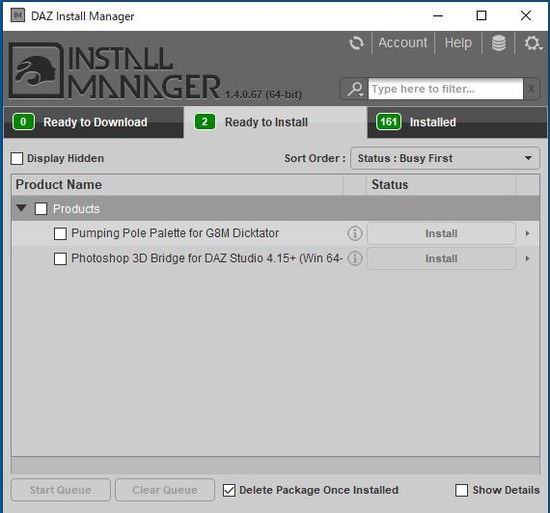Show info for Pumping Pole Palette product
This screenshot has height=513, width=550.
click(x=355, y=233)
